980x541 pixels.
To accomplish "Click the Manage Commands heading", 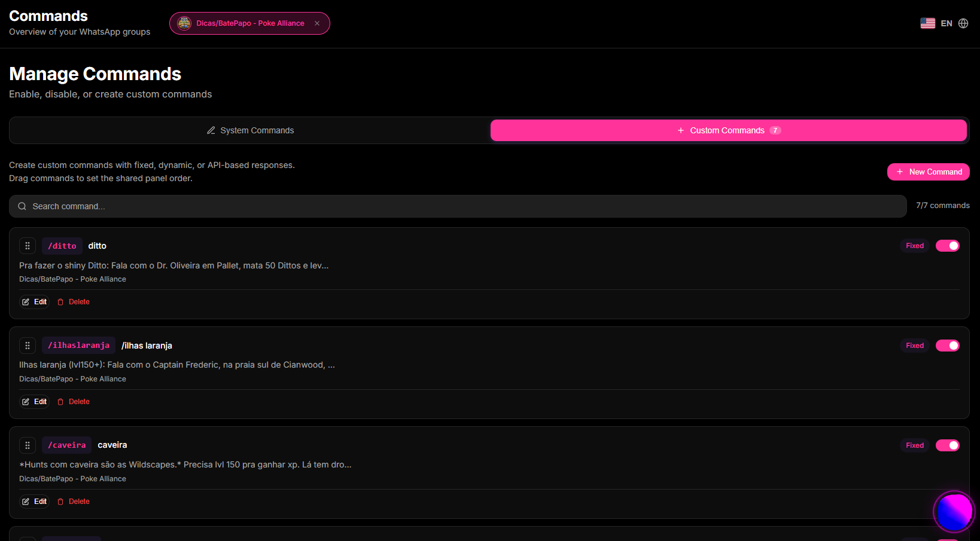I will [95, 74].
